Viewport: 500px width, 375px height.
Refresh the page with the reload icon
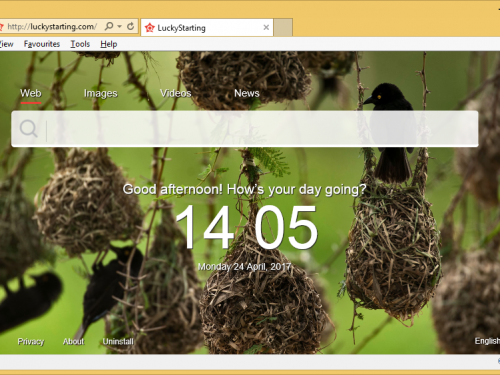[x=131, y=26]
